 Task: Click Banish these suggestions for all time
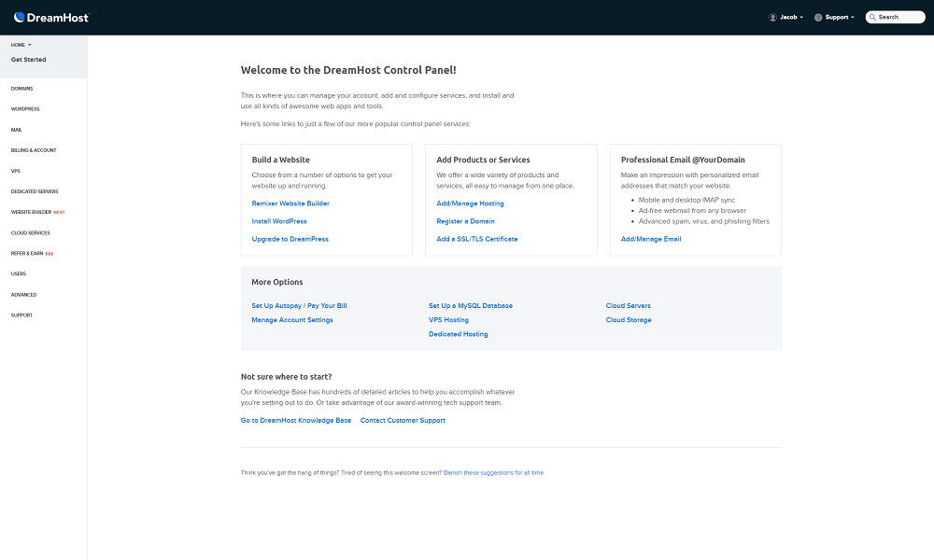pos(493,473)
